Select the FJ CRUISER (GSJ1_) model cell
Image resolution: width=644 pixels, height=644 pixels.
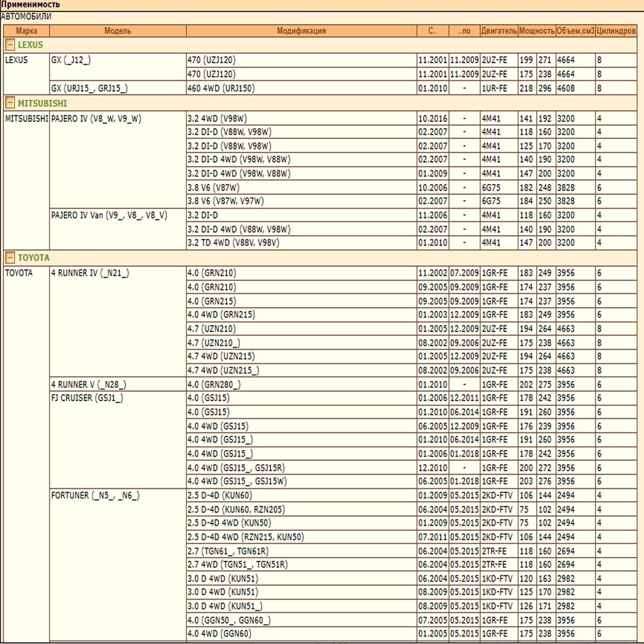point(87,398)
